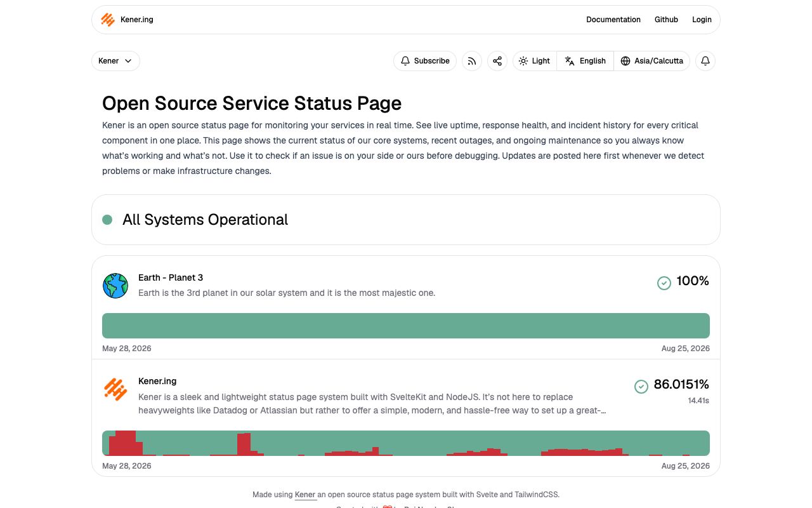Click the Open Source Service Status Page heading
Viewport: 812px width, 508px height.
tap(252, 103)
